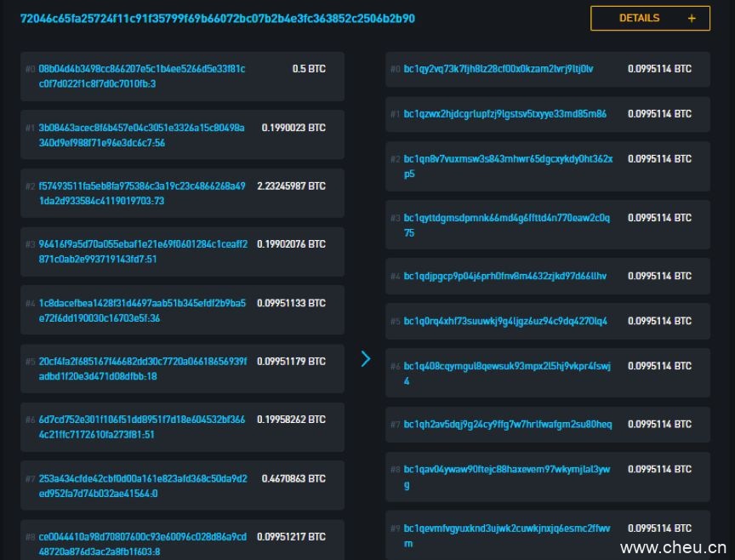Open input #2 hash starting f57493511

(x=142, y=193)
